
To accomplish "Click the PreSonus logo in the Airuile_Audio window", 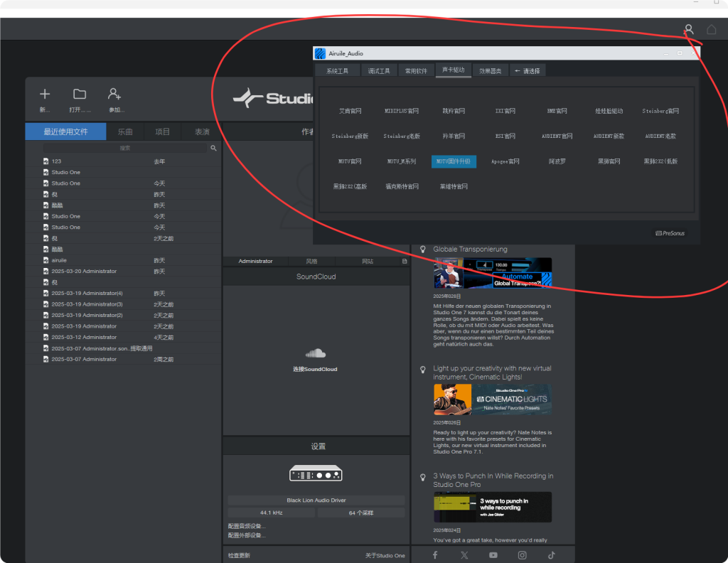I will pyautogui.click(x=670, y=233).
